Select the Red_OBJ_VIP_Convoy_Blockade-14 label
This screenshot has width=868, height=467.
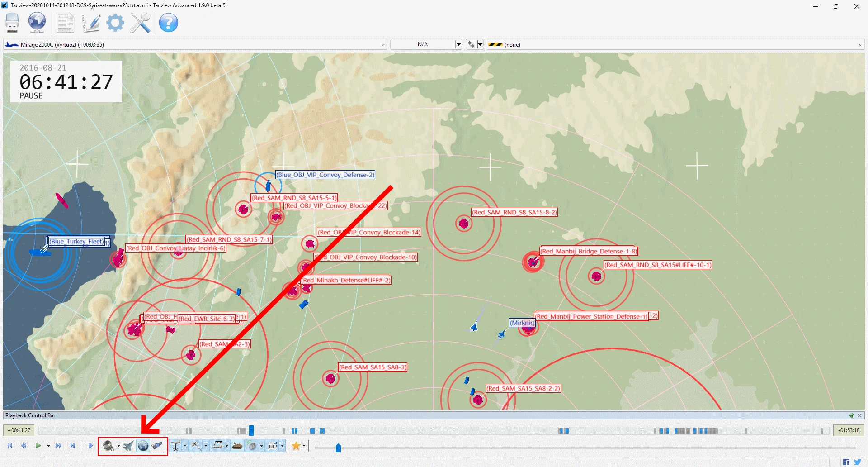[x=369, y=232]
